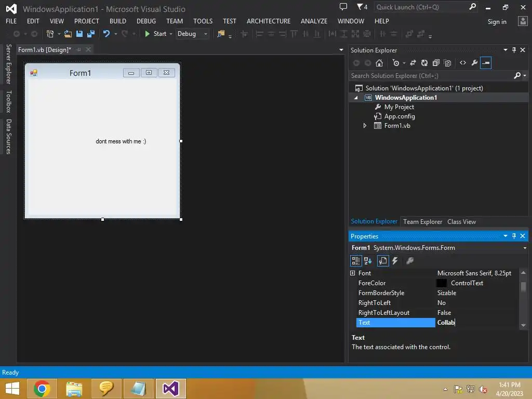This screenshot has width=532, height=399.
Task: Open the DEBUG menu
Action: click(x=146, y=21)
